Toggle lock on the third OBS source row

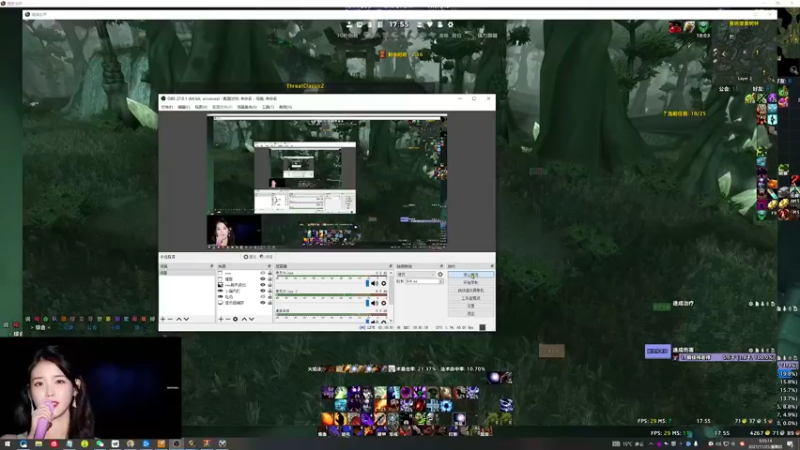[270, 285]
